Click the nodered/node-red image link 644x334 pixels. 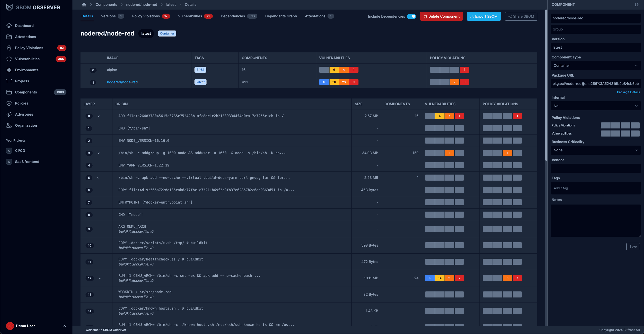[x=122, y=82]
